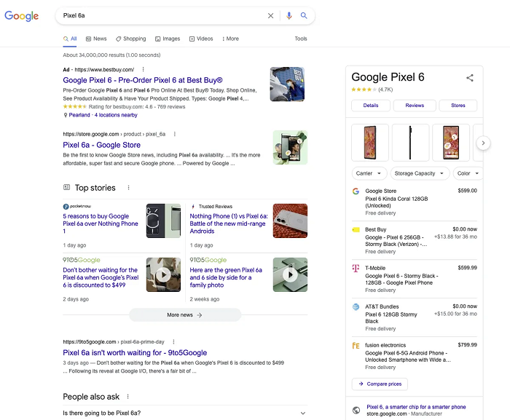Switch to the Shopping tab

click(130, 39)
